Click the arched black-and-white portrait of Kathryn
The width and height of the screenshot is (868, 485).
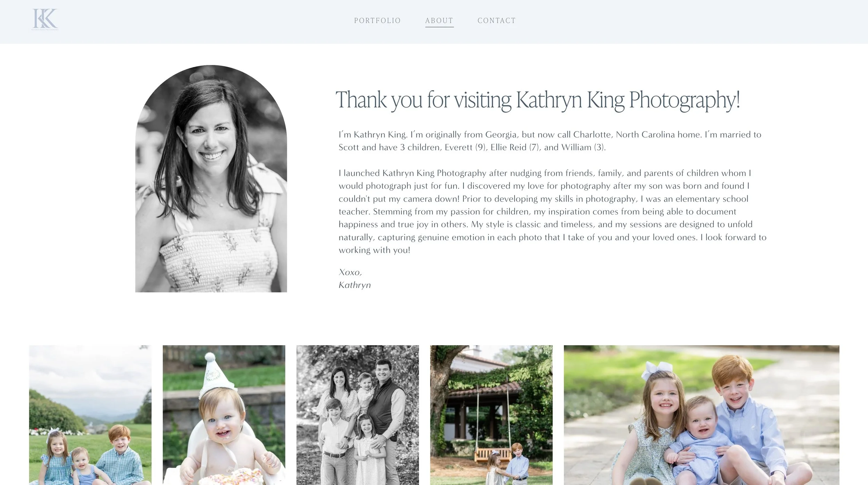click(211, 179)
